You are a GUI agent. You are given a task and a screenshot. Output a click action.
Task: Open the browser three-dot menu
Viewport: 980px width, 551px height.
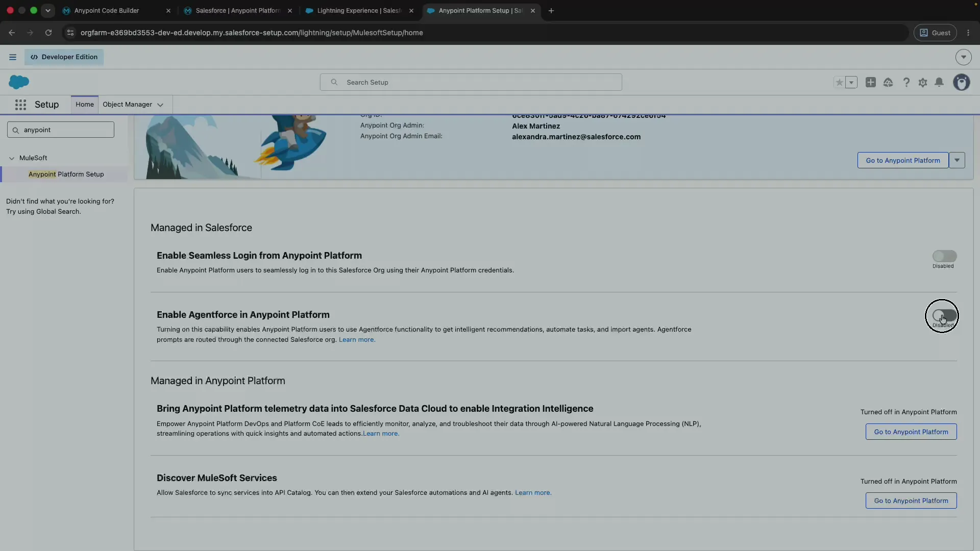point(968,33)
